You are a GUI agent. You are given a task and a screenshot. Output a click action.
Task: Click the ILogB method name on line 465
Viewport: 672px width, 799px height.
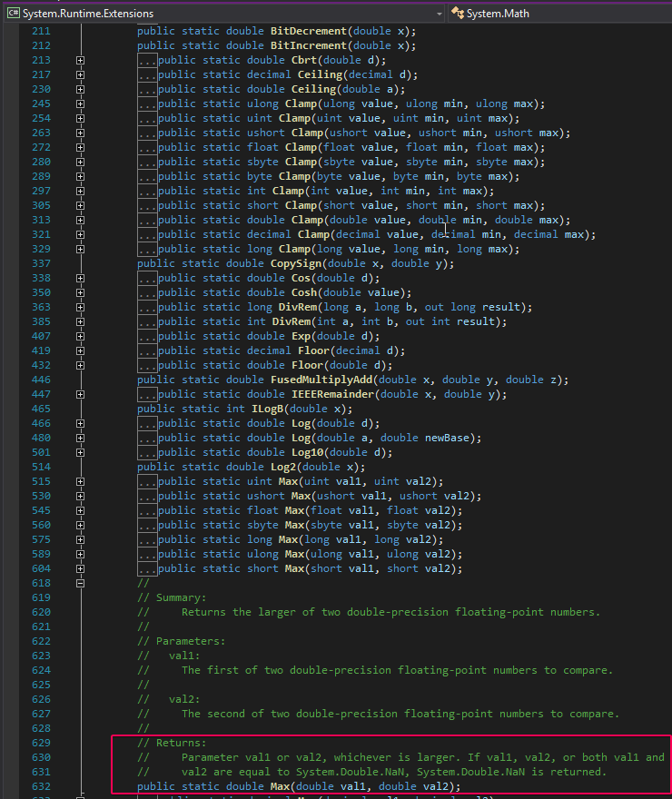pyautogui.click(x=268, y=409)
